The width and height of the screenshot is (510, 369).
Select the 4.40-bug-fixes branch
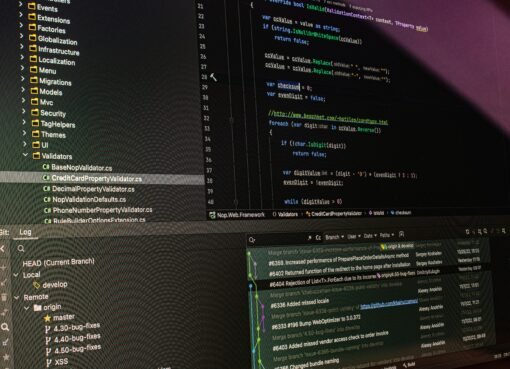(77, 338)
